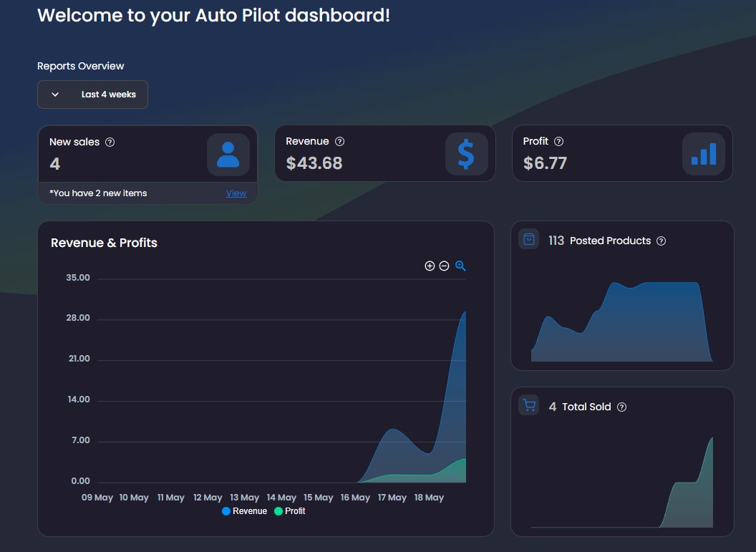Click the bar chart icon in Profit card
The height and width of the screenshot is (552, 756).
(x=704, y=154)
